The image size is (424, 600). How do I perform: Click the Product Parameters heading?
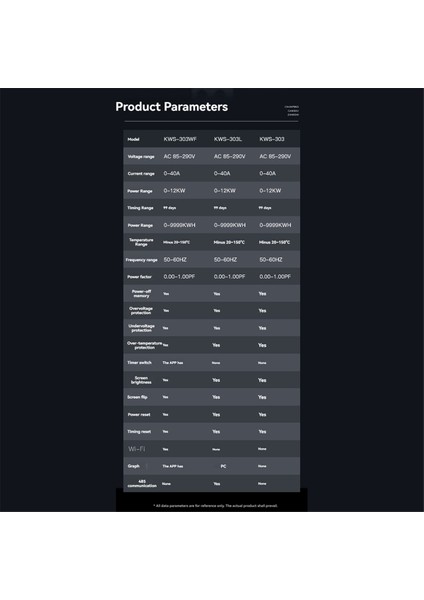171,107
